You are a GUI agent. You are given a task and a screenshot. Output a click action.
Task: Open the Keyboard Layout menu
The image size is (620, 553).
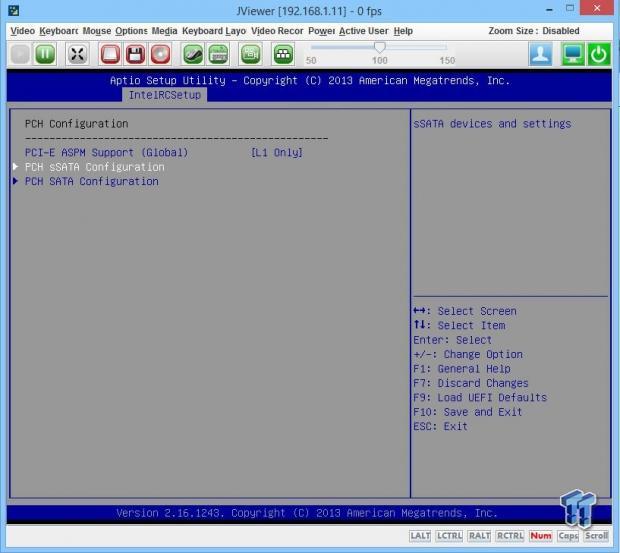(x=214, y=31)
